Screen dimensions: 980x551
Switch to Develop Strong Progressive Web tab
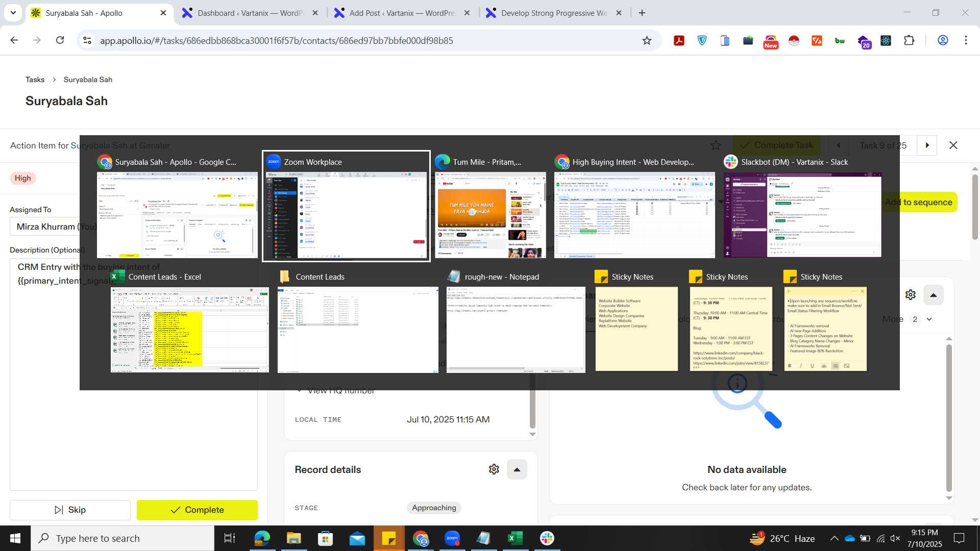554,13
